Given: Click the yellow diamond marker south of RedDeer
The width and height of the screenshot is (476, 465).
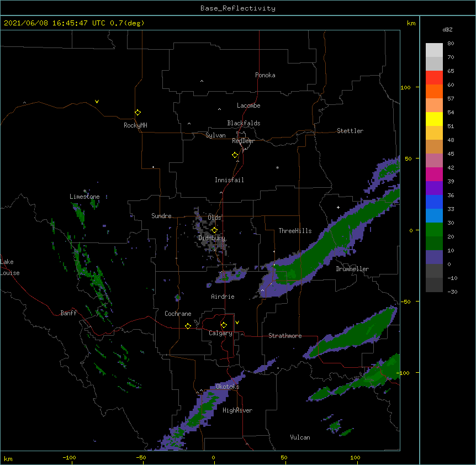Looking at the screenshot, I should point(235,155).
